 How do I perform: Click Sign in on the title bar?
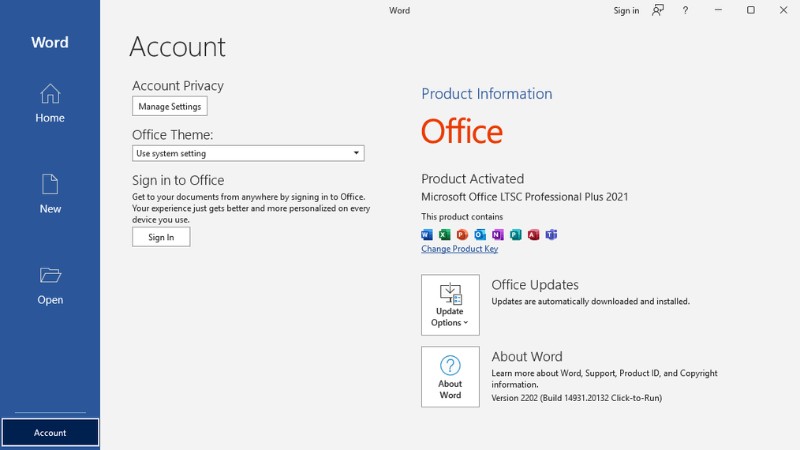(626, 10)
